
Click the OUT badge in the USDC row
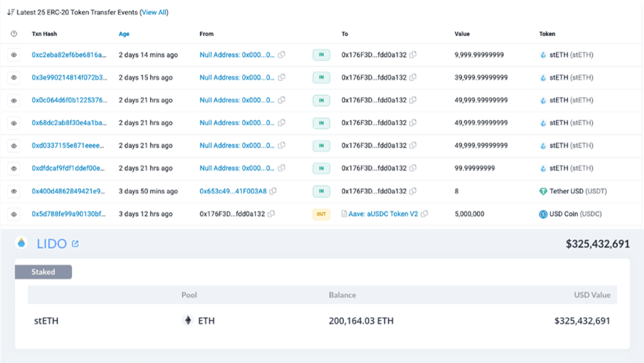pos(321,214)
